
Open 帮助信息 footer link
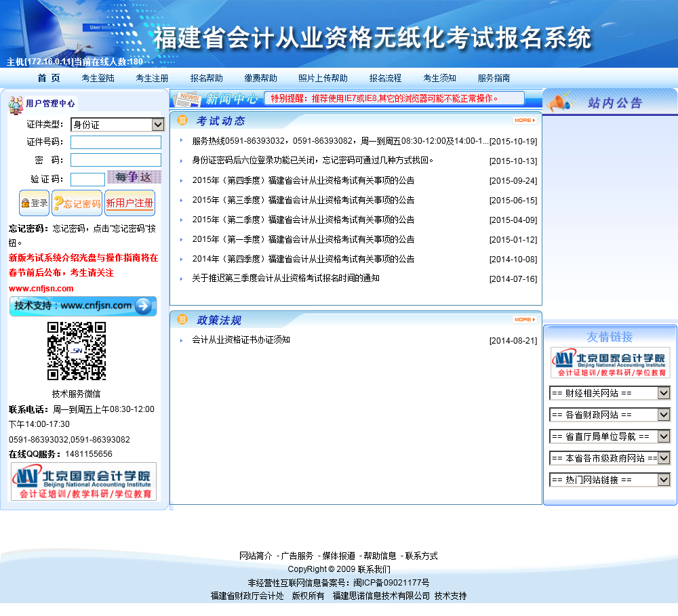tap(380, 556)
